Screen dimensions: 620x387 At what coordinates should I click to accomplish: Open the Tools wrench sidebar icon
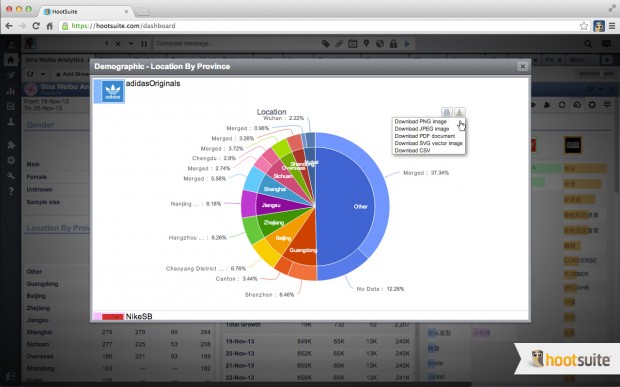pos(11,176)
